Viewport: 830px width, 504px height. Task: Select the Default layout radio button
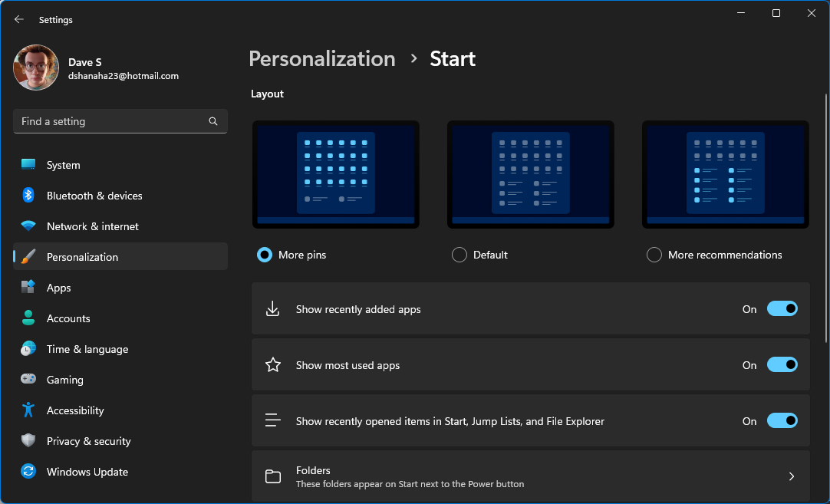point(459,254)
